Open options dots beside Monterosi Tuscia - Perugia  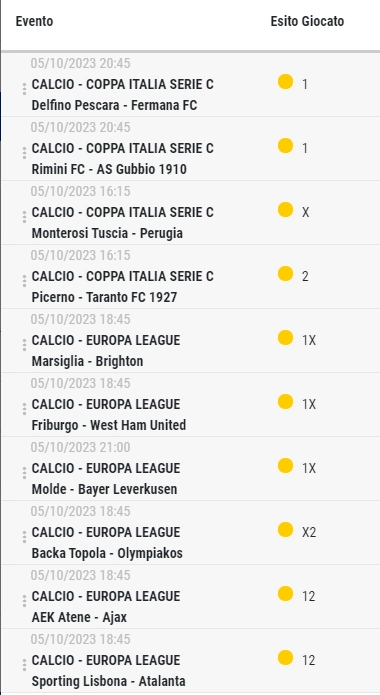(x=24, y=217)
